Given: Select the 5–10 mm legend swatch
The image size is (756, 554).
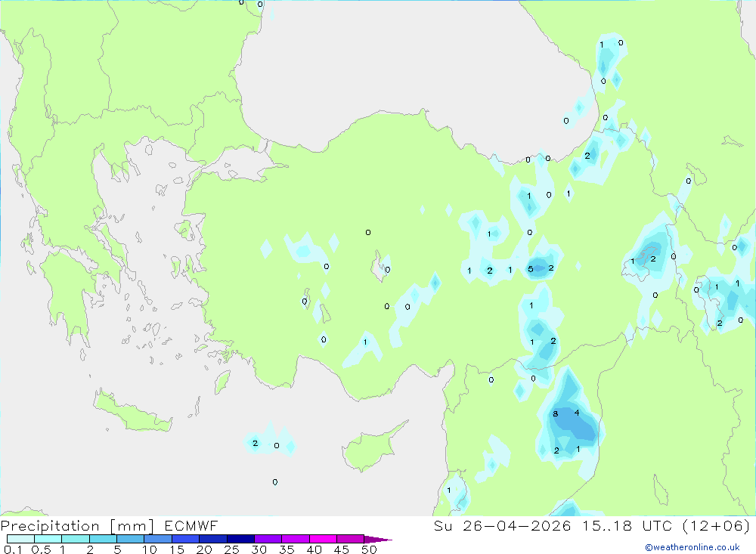Looking at the screenshot, I should [131, 539].
